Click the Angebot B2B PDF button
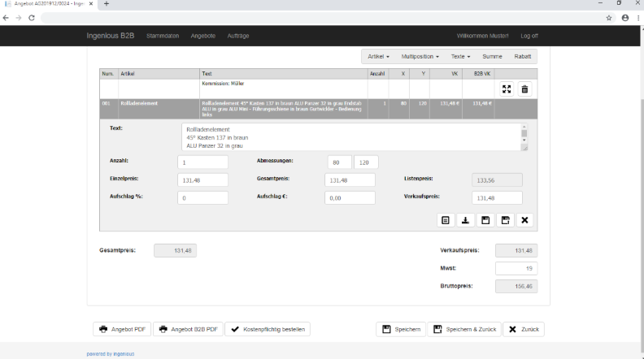The image size is (644, 359). [188, 329]
